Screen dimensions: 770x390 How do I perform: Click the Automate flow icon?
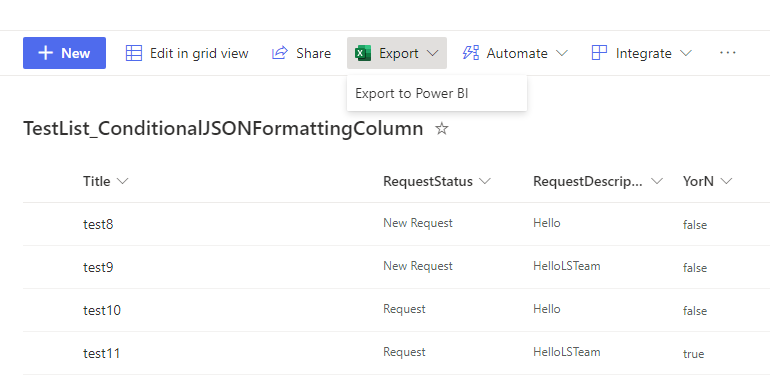[470, 53]
